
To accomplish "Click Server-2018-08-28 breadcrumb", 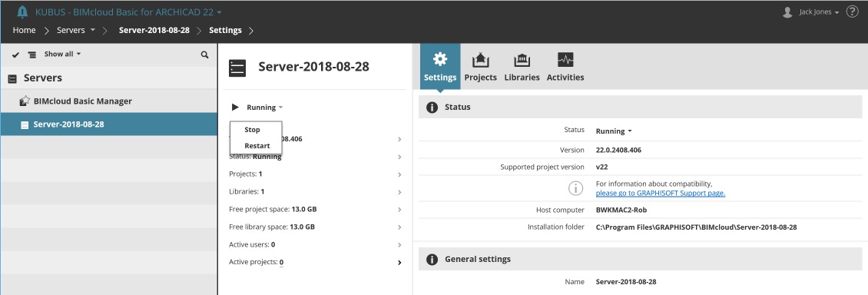I will 154,30.
